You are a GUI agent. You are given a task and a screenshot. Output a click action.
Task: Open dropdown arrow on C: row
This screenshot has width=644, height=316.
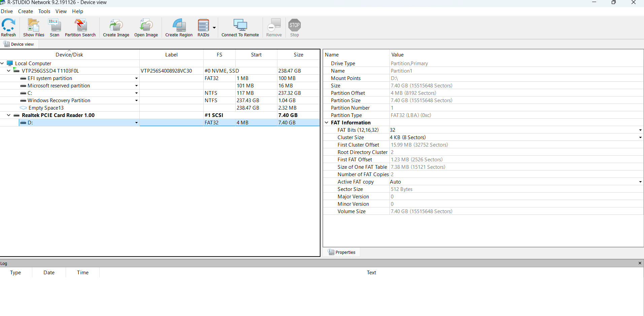point(136,93)
